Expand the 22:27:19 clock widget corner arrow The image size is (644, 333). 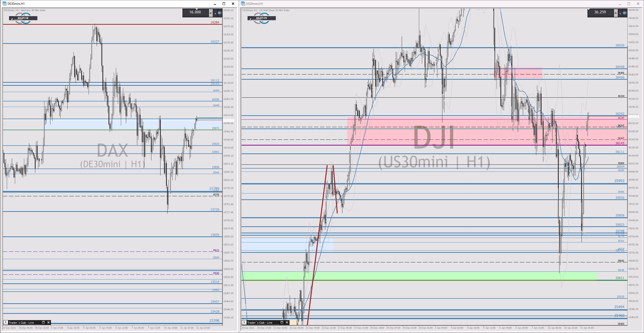[250, 19]
